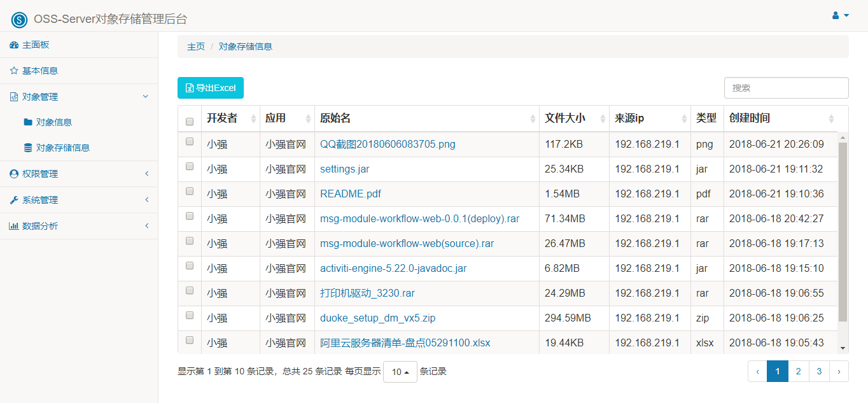Collapse the 对象管理 menu chevron
Screen dimensions: 868x403
(145, 97)
